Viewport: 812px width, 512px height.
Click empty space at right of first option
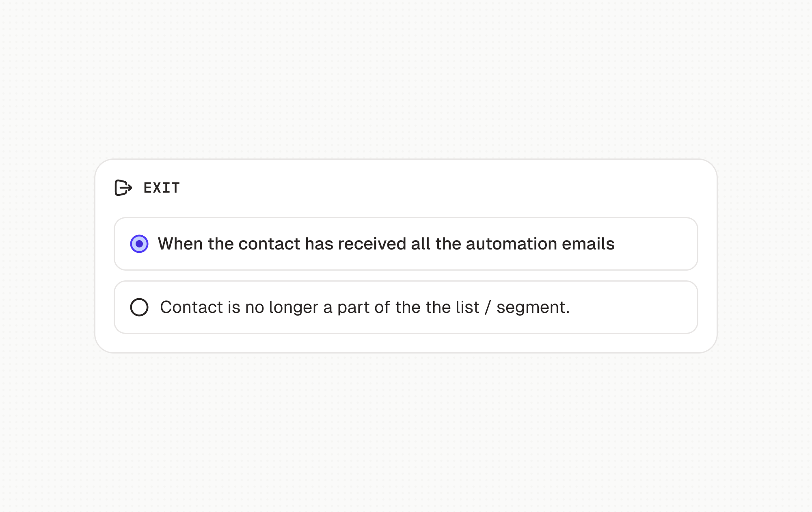[x=658, y=244]
